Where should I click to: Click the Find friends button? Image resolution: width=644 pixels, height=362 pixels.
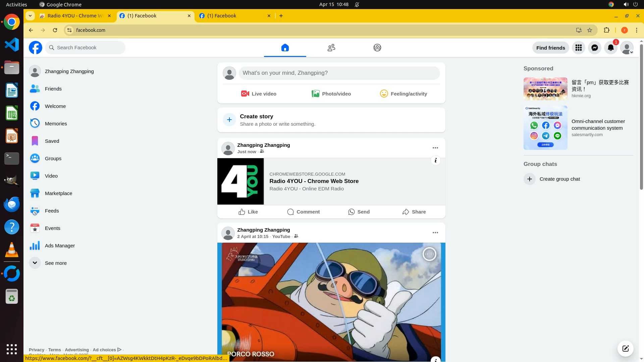(x=550, y=48)
